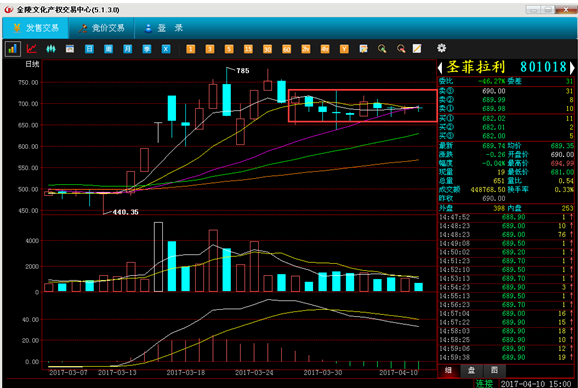Click the zoom in magnifier icon
Viewport: 578px width, 388px height.
pyautogui.click(x=382, y=49)
